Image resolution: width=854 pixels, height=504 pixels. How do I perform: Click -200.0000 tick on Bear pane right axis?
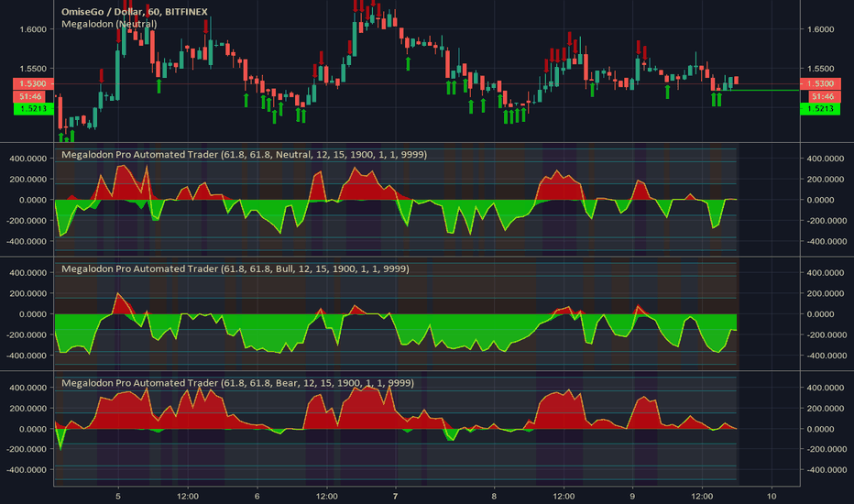pos(827,450)
